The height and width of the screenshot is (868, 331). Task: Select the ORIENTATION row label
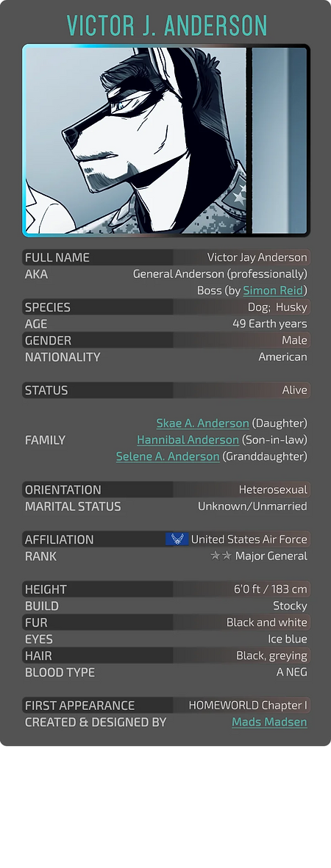pos(63,489)
